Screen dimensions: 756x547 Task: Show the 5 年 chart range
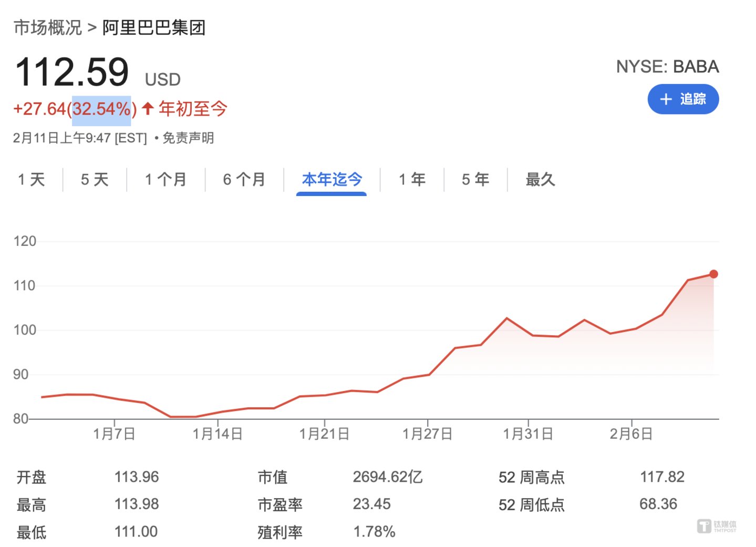coord(475,180)
